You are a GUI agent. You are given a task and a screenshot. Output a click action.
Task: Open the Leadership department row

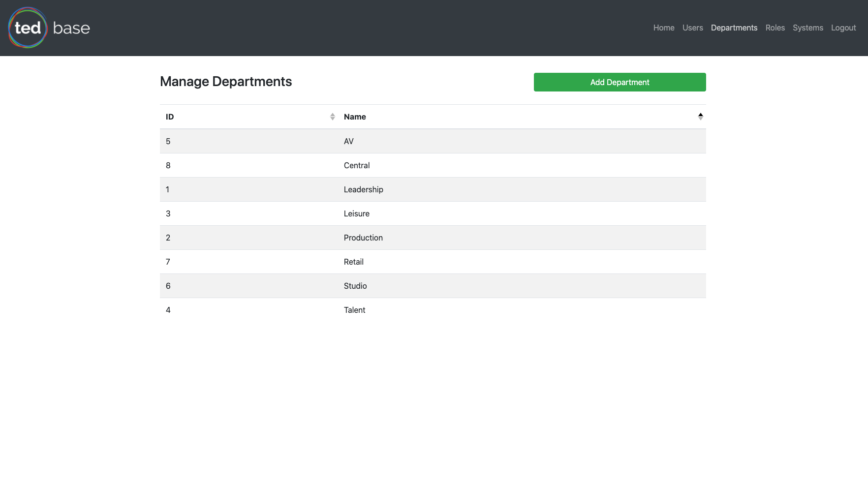coord(363,189)
